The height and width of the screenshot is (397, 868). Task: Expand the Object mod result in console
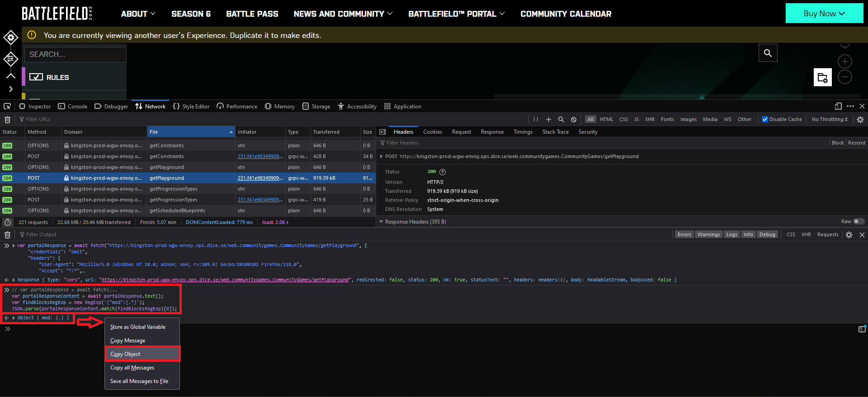click(14, 318)
